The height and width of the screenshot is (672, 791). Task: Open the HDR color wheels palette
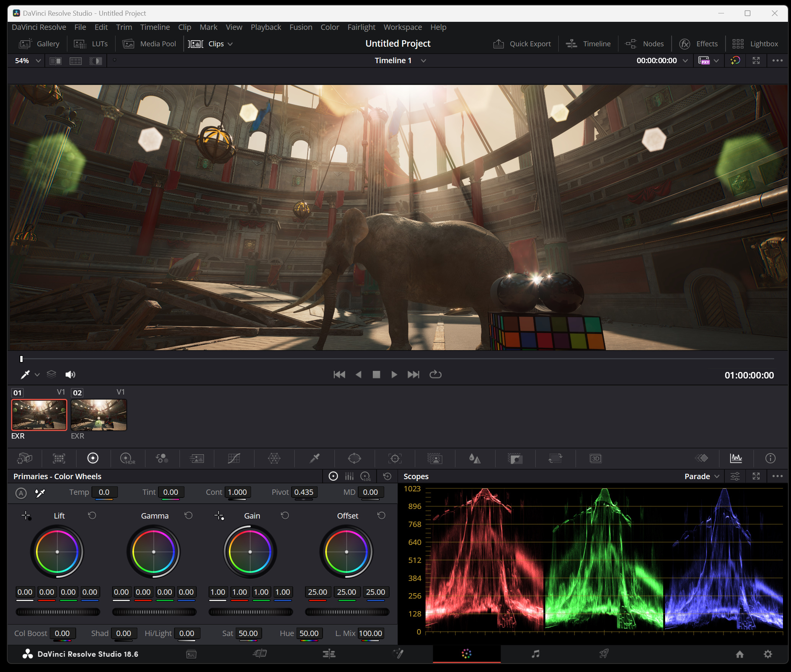tap(127, 458)
